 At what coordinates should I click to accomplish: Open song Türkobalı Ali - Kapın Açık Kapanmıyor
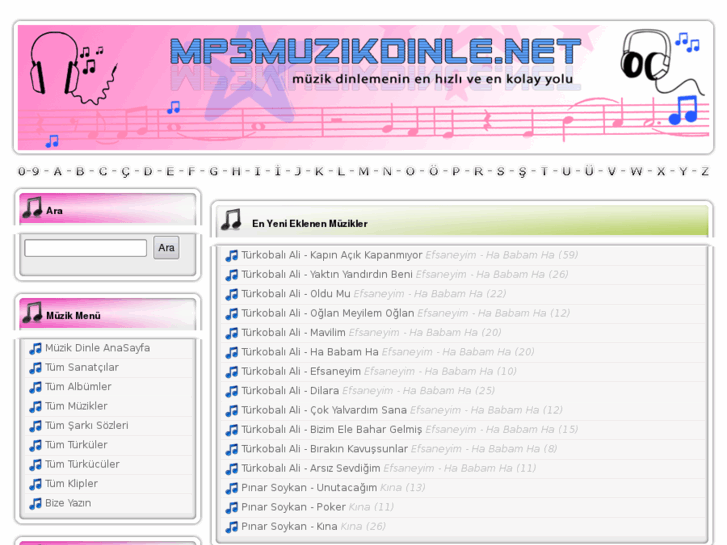332,255
